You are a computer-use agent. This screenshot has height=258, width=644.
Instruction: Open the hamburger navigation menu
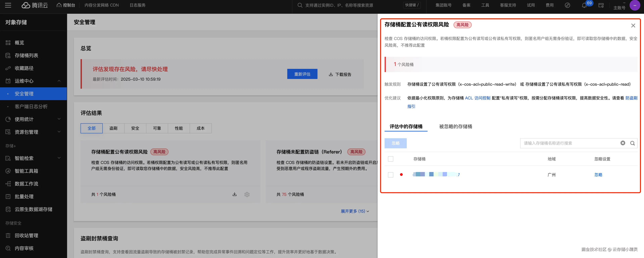(8, 5)
